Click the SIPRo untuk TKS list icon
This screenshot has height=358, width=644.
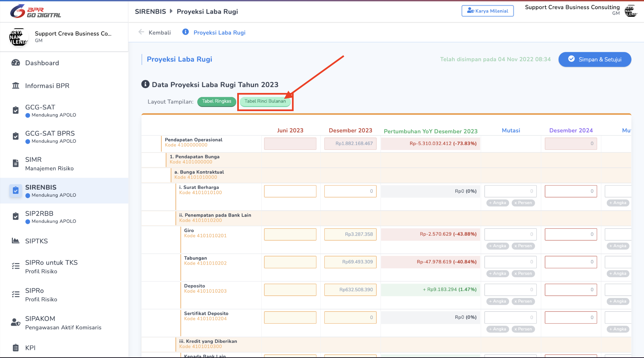pyautogui.click(x=16, y=266)
